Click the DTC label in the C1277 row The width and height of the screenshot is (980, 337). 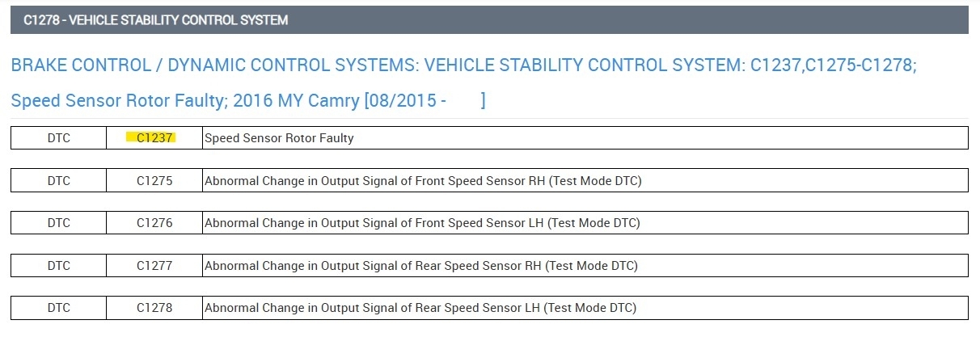[59, 266]
